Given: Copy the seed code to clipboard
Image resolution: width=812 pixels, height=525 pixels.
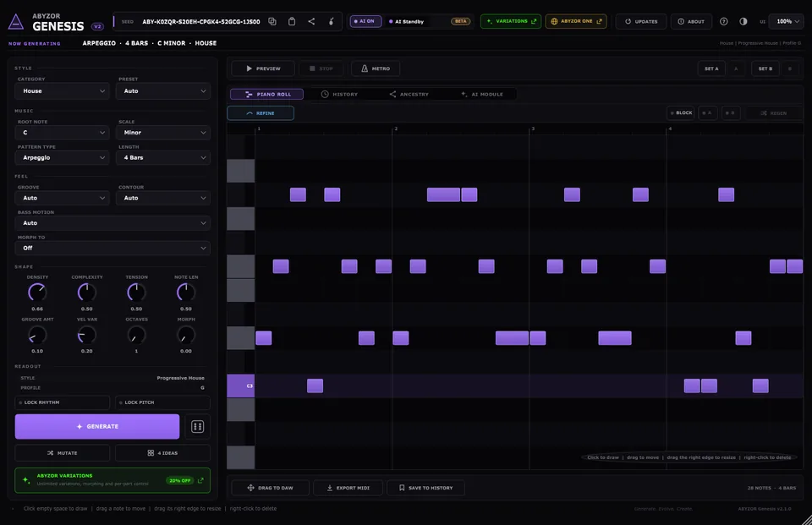Looking at the screenshot, I should [x=272, y=21].
